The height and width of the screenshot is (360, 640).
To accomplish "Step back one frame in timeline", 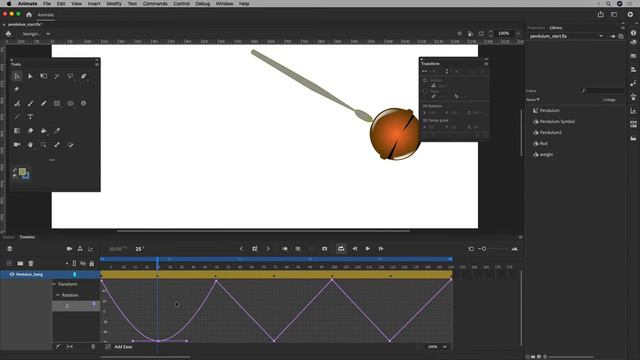I will (x=355, y=249).
